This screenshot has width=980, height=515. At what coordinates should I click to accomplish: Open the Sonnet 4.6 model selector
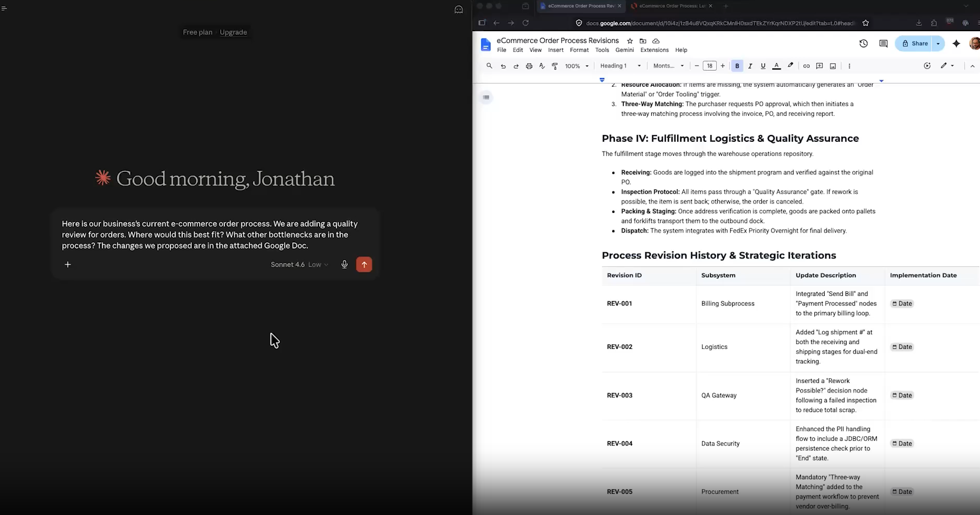pyautogui.click(x=299, y=265)
